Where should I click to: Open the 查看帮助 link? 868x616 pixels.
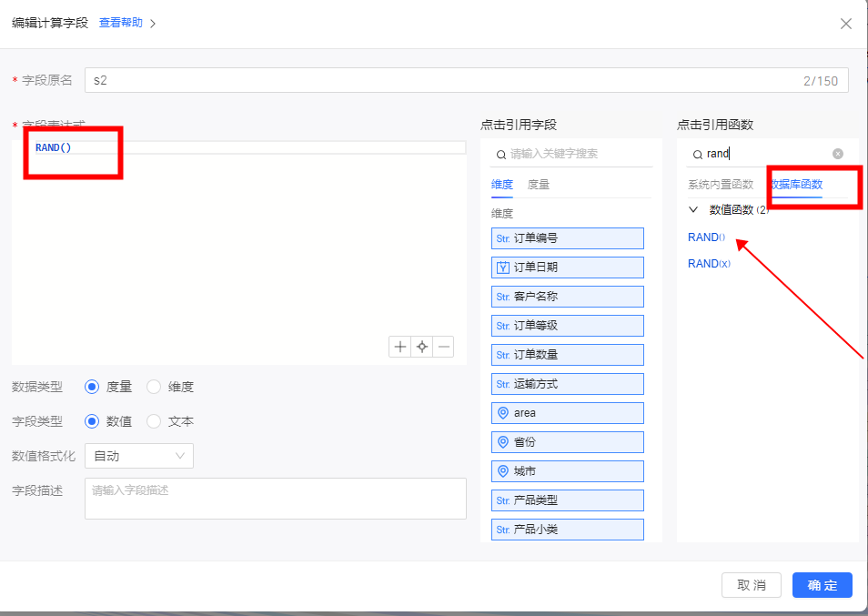click(x=120, y=23)
